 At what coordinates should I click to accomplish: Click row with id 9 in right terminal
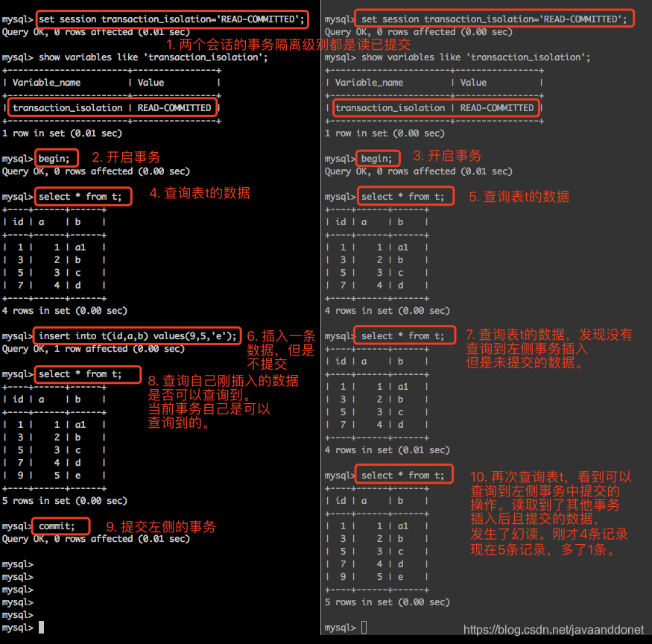coord(377,577)
